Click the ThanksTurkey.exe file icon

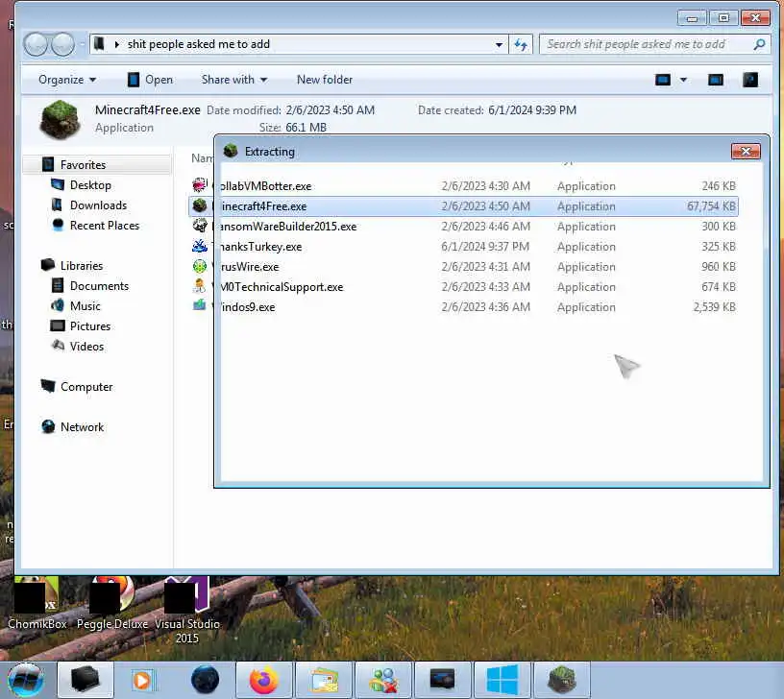tap(200, 246)
